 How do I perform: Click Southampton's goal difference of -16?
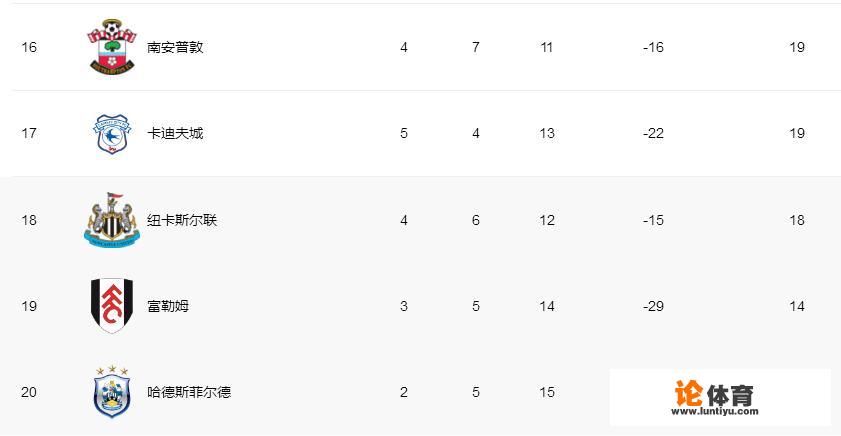click(x=654, y=47)
